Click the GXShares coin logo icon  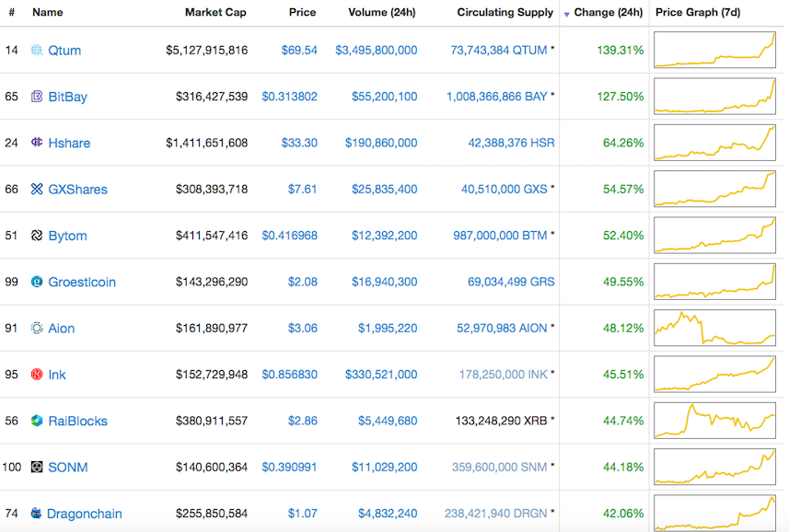point(37,189)
